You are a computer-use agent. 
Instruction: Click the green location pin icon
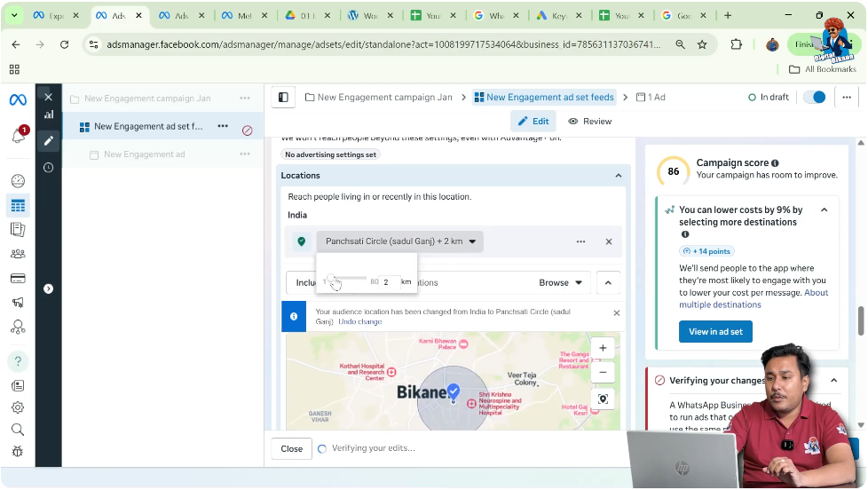click(302, 241)
